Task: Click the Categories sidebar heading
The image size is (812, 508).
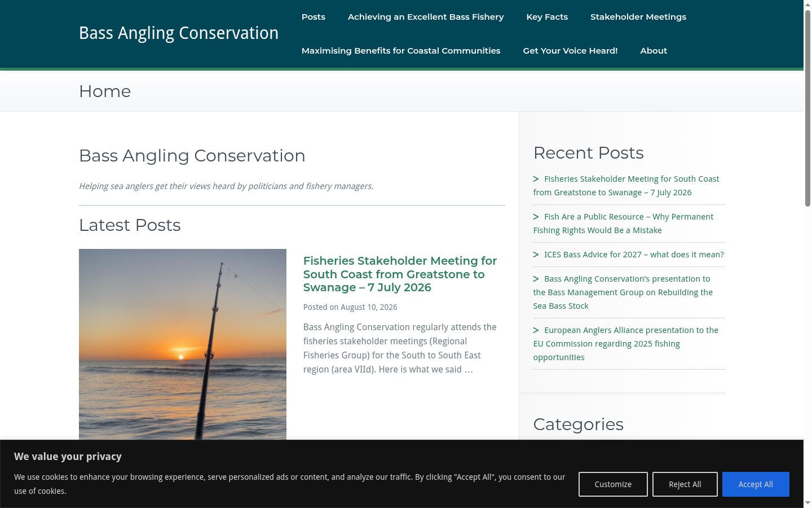Action: pyautogui.click(x=578, y=424)
